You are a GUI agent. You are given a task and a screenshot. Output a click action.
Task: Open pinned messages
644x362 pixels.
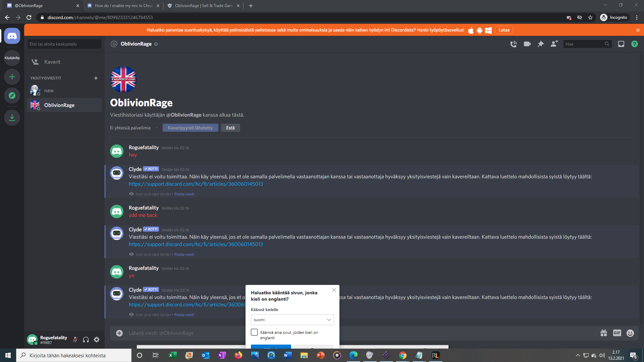pyautogui.click(x=541, y=44)
